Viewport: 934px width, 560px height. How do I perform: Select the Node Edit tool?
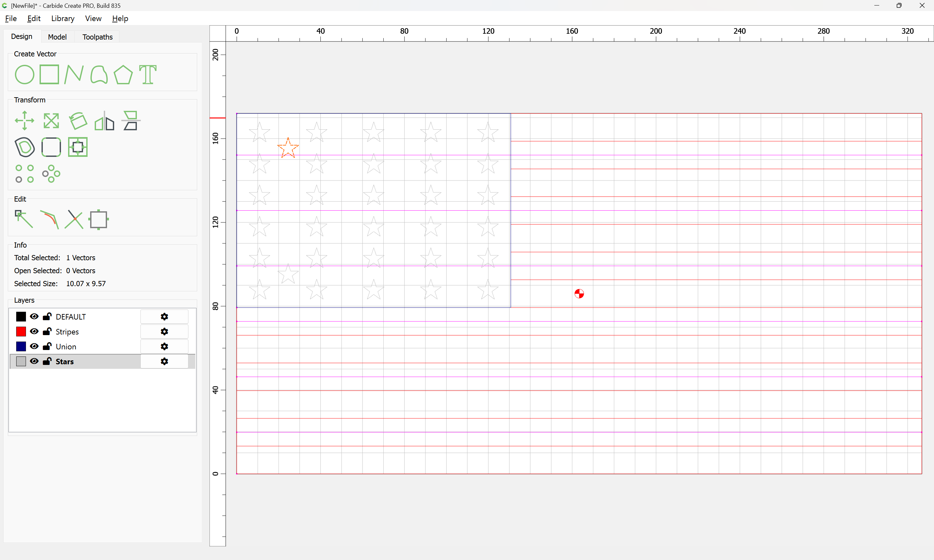24,219
